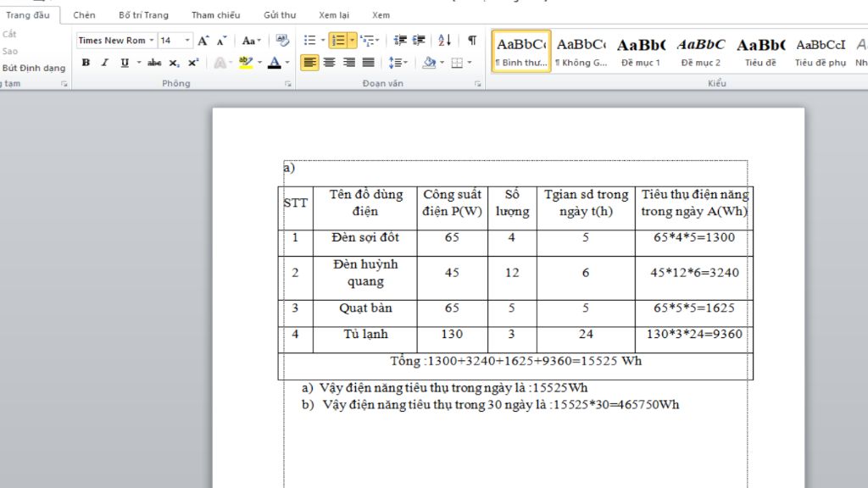The height and width of the screenshot is (488, 868).
Task: Click the grow font icon
Action: [x=203, y=41]
